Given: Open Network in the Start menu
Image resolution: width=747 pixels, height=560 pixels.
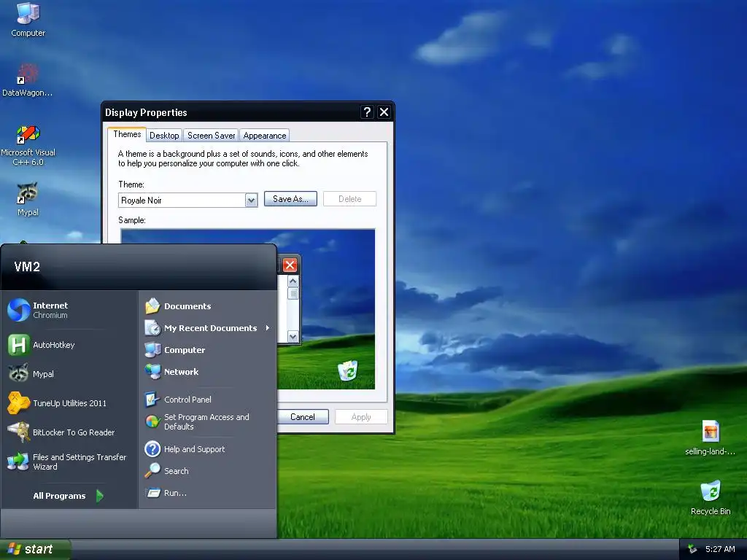Looking at the screenshot, I should [x=208, y=372].
